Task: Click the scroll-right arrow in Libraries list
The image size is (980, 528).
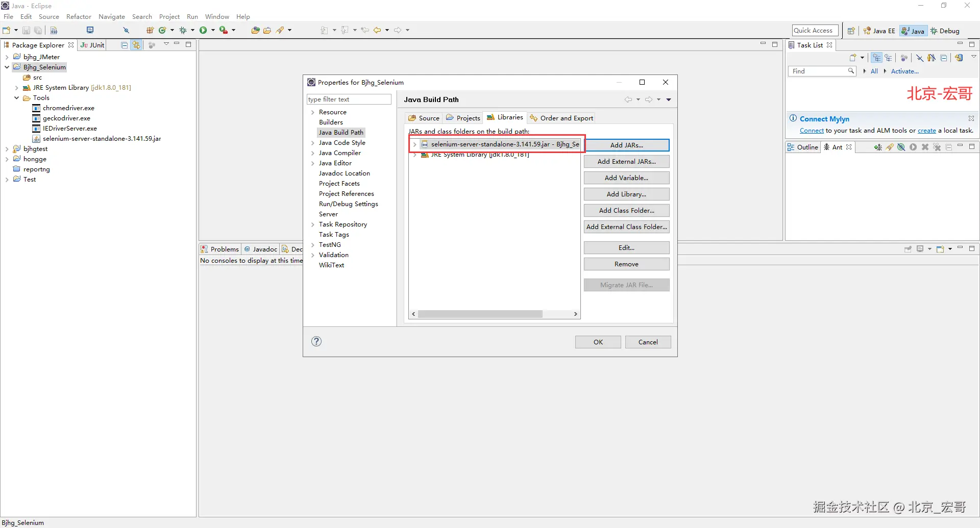Action: [576, 314]
